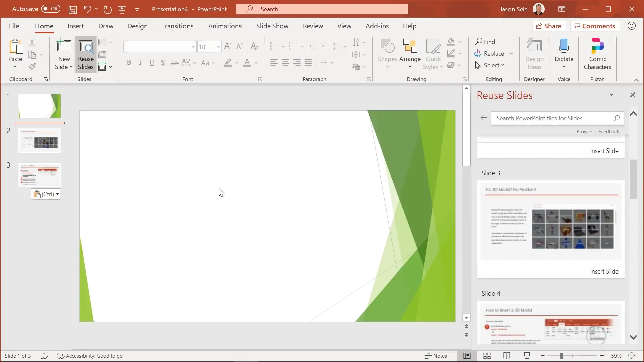Screen dimensions: 644x362
Task: Toggle Italic formatting
Action: (141, 62)
